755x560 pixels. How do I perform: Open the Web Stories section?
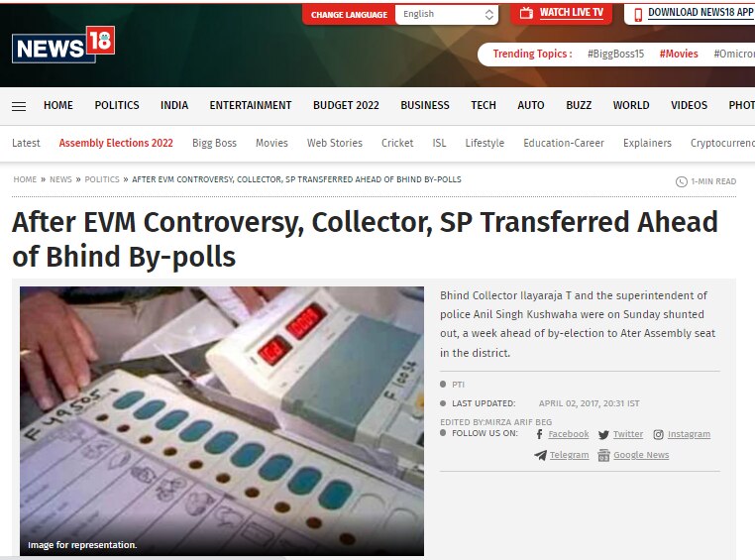coord(335,143)
